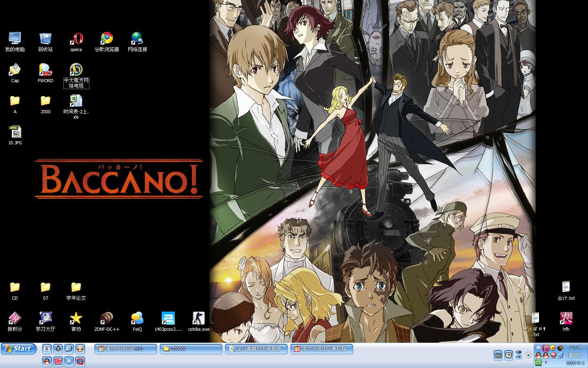Switch to the 青协环保回收H11 taskbar window
588x368 pixels.
[126, 349]
